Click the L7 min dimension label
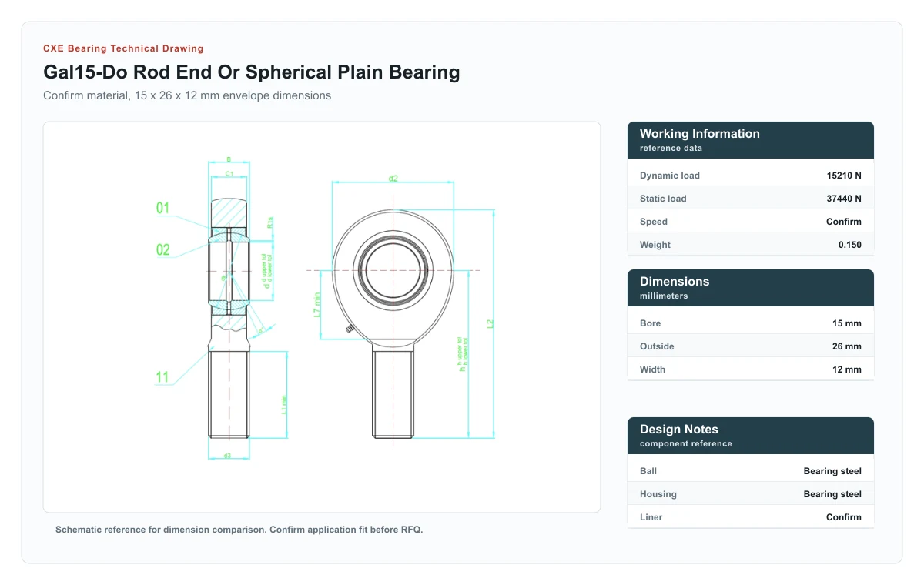Image resolution: width=924 pixels, height=585 pixels. pyautogui.click(x=317, y=305)
